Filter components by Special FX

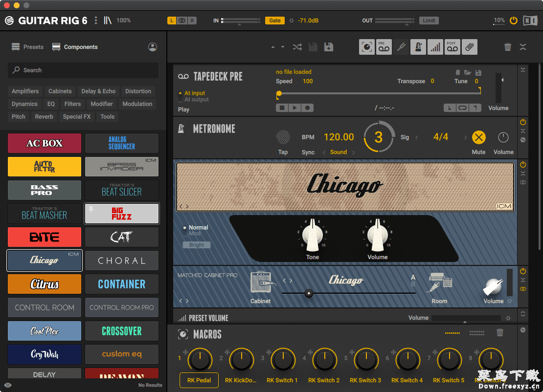(x=76, y=117)
